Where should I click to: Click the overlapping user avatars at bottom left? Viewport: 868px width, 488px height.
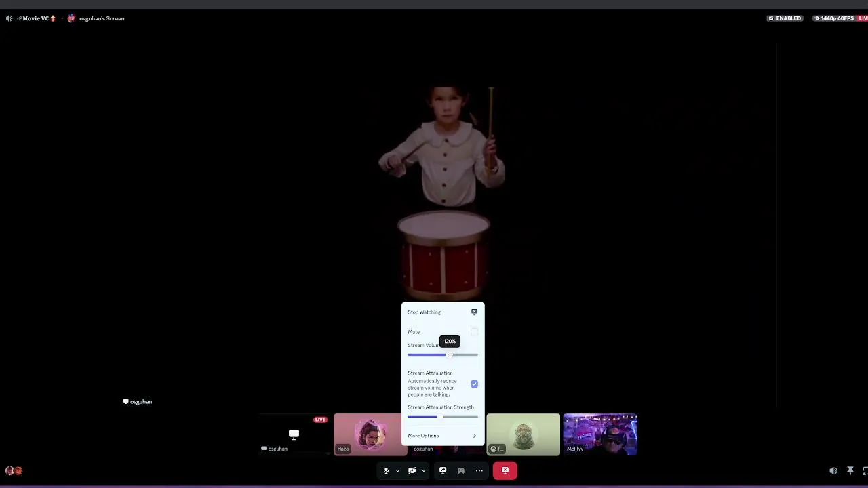point(14,470)
